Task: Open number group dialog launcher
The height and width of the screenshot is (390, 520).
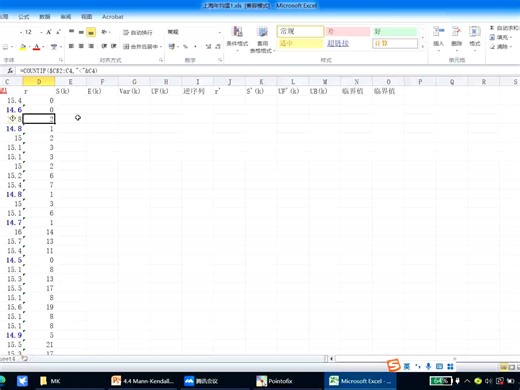Action: coord(220,60)
